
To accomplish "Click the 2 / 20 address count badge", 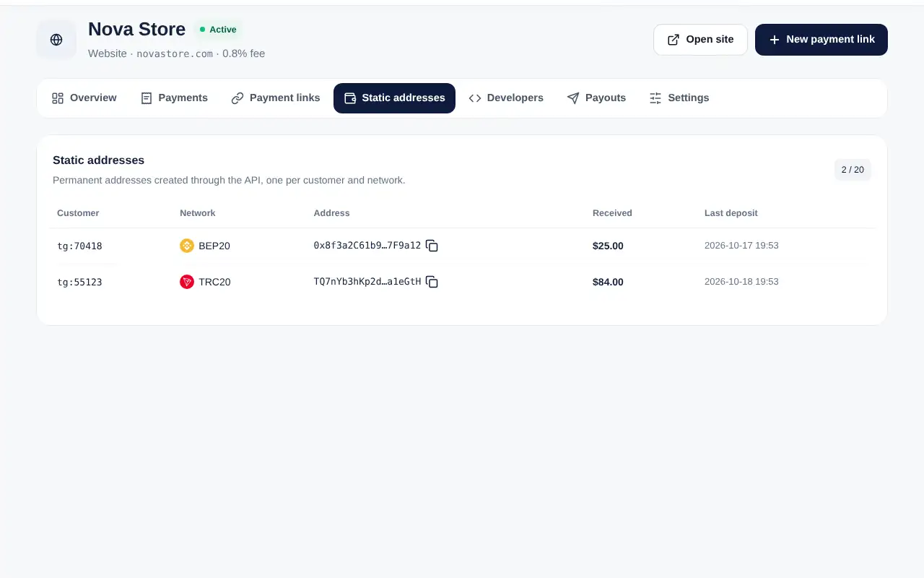I will (853, 170).
